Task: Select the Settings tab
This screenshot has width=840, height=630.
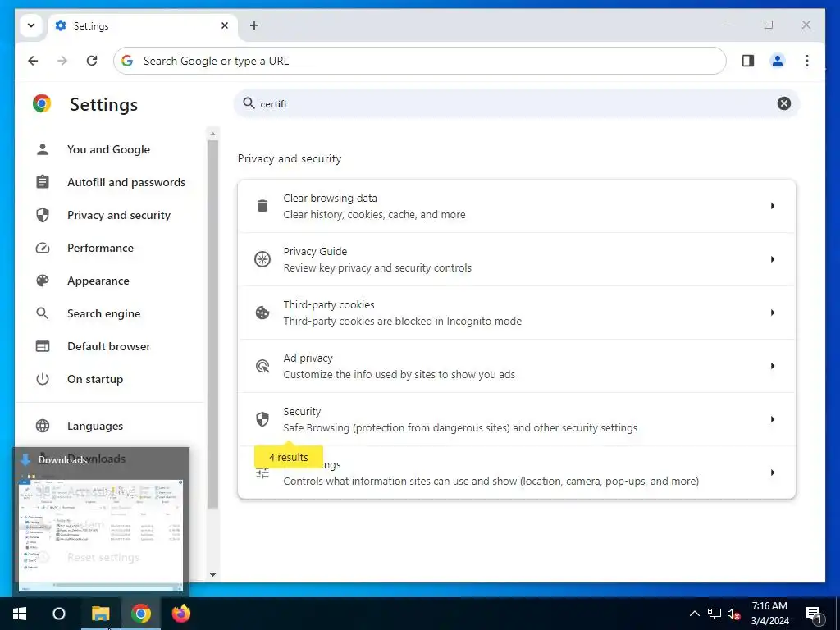Action: point(143,25)
